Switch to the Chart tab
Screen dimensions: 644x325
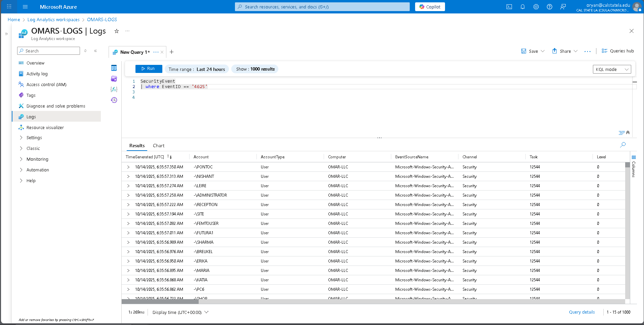click(159, 146)
